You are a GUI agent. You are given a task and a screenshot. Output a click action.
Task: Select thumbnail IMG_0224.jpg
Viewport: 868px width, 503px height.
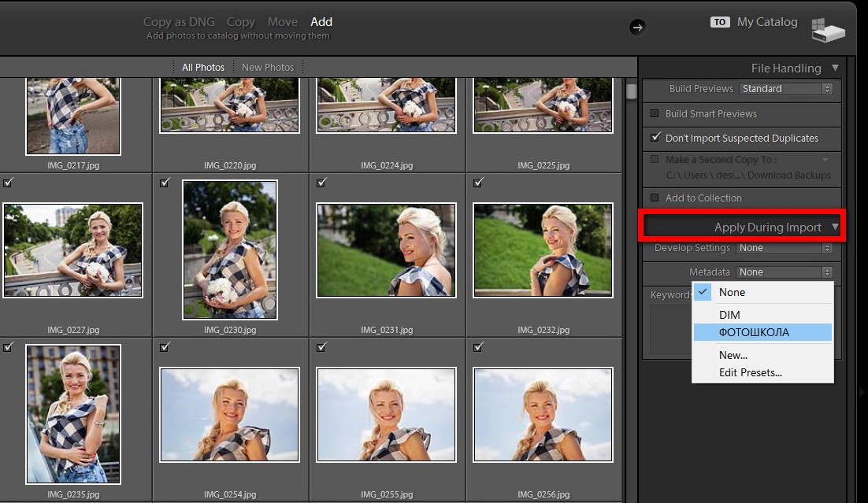tap(387, 105)
